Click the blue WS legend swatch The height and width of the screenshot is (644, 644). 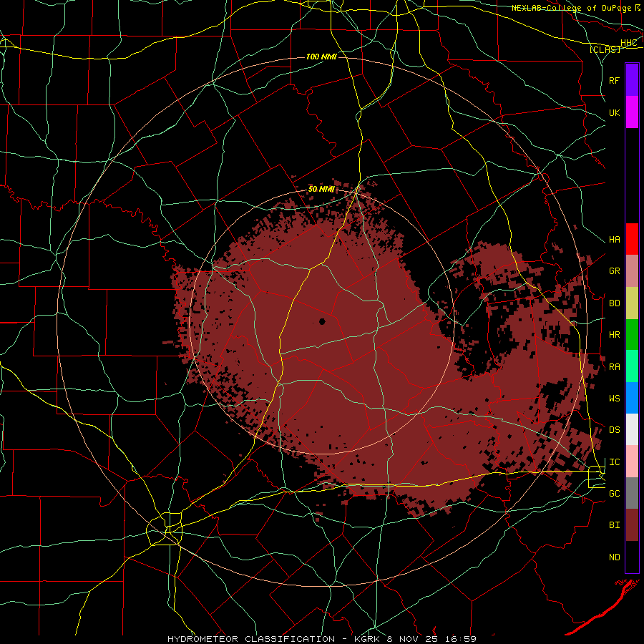[x=632, y=398]
